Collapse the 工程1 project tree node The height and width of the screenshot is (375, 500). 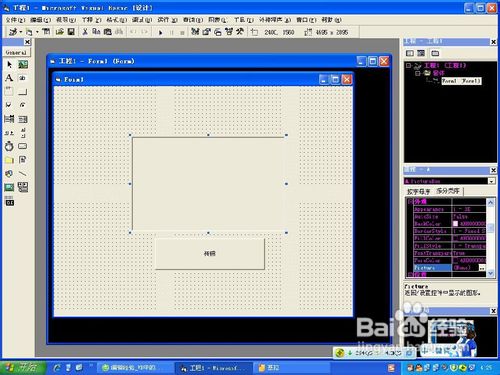click(x=408, y=65)
